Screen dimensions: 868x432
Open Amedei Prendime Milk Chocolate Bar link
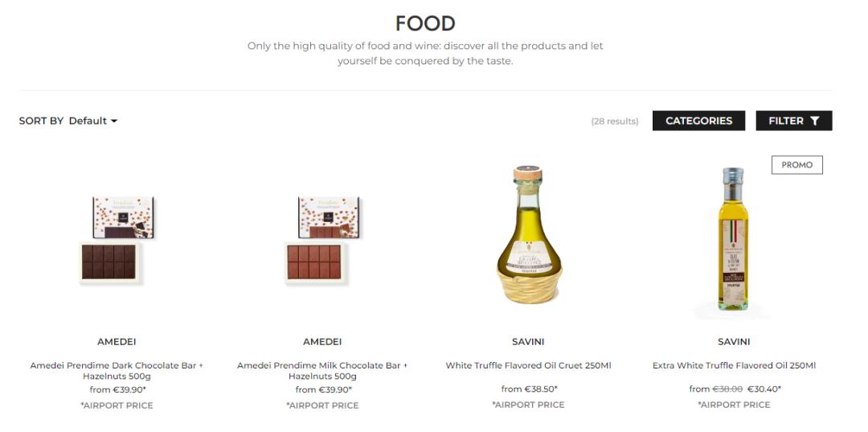[x=322, y=370]
